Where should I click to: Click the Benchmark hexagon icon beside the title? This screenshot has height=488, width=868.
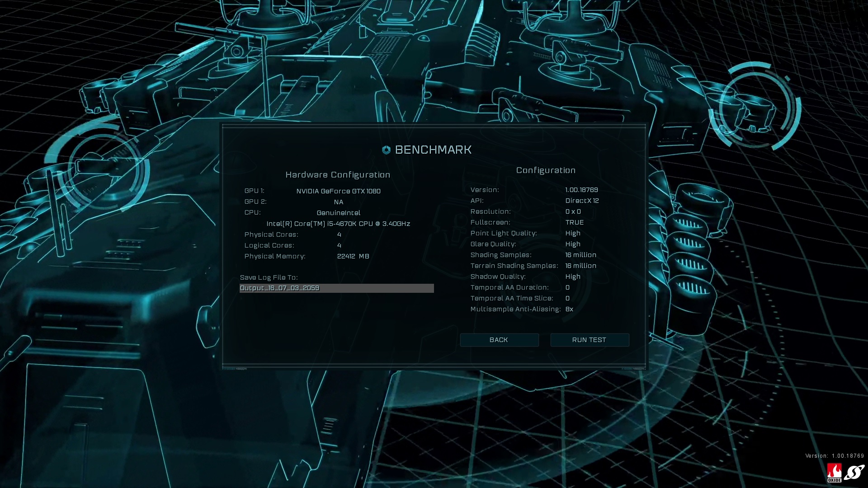click(x=386, y=150)
